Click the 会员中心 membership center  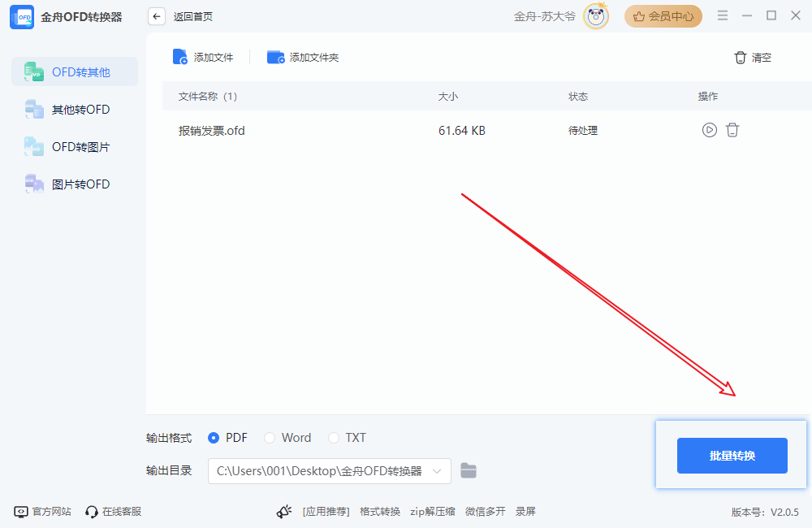663,15
